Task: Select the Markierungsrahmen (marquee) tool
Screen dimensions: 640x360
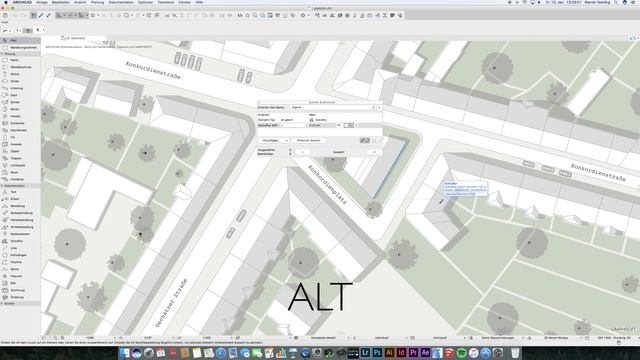Action: pyautogui.click(x=20, y=47)
